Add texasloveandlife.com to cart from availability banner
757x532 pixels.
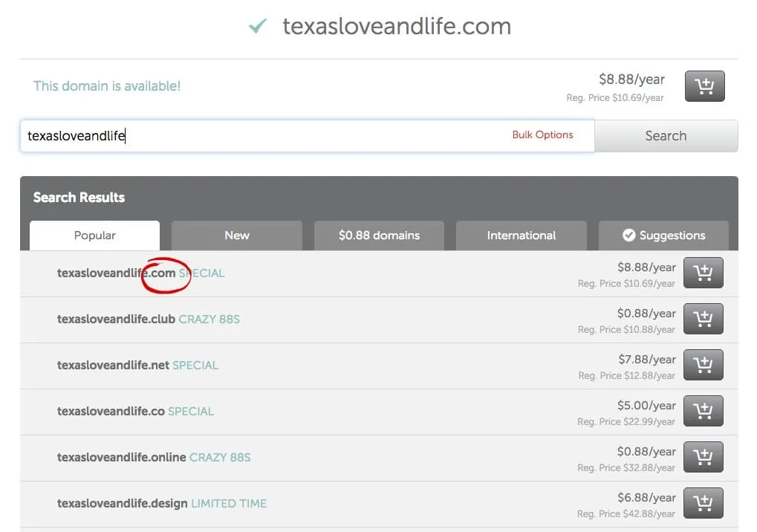point(704,86)
